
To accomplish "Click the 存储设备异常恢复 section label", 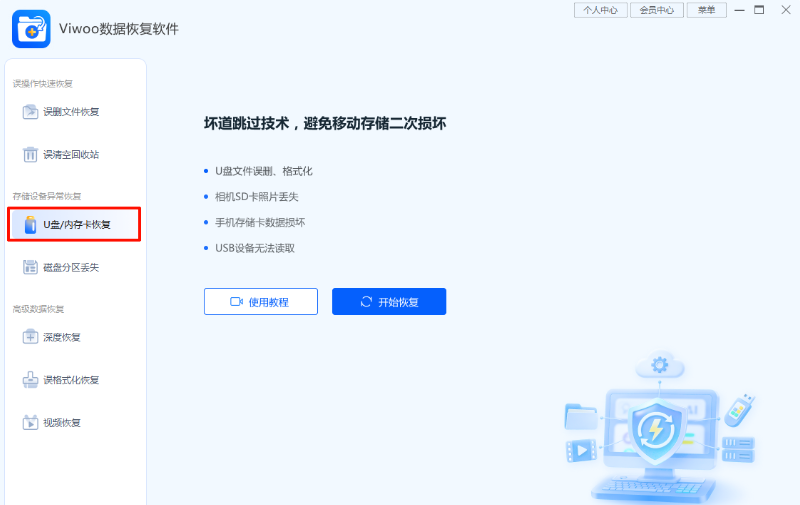I will point(47,196).
